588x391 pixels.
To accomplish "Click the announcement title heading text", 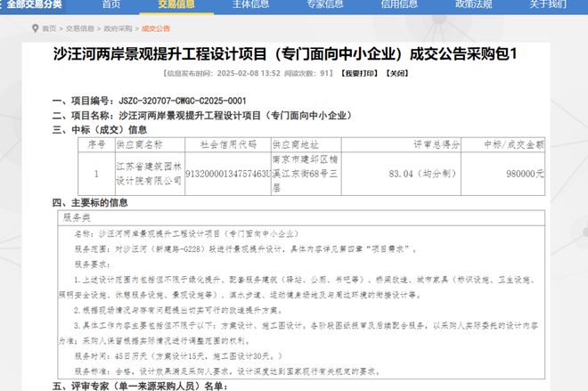I will [x=285, y=54].
